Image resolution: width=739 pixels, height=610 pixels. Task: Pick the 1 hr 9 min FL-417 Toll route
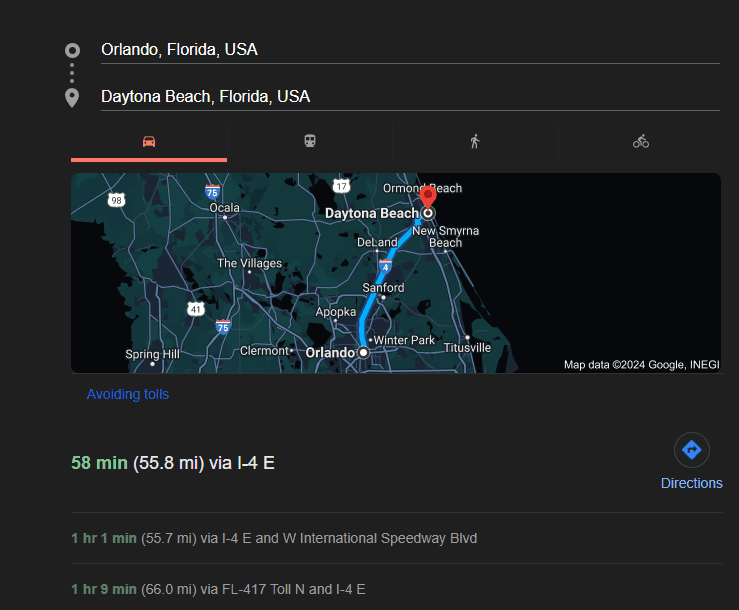[x=218, y=590]
